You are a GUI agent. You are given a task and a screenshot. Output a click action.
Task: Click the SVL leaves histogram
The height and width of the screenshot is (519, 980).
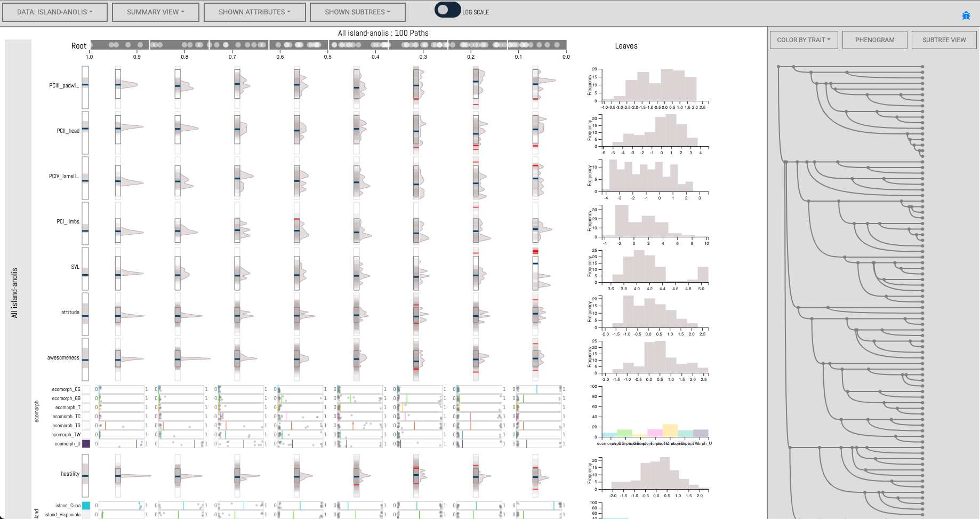pyautogui.click(x=649, y=269)
